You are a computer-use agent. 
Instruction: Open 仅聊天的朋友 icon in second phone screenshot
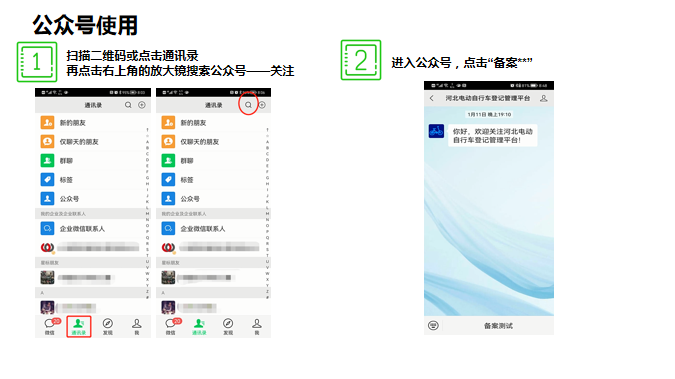click(x=168, y=142)
